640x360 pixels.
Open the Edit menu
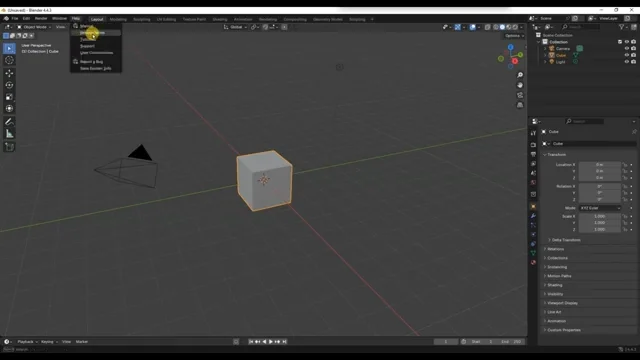click(x=26, y=18)
